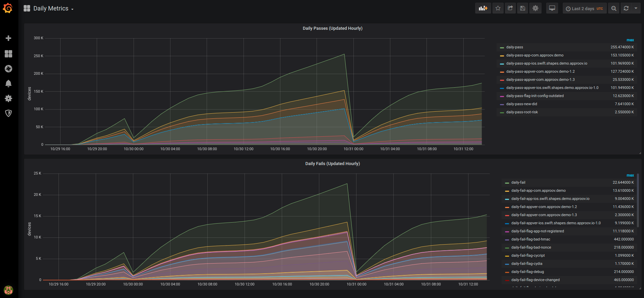Open the Daily Metrics dashboard dropdown
Screen dimensions: 644x298
coord(53,8)
